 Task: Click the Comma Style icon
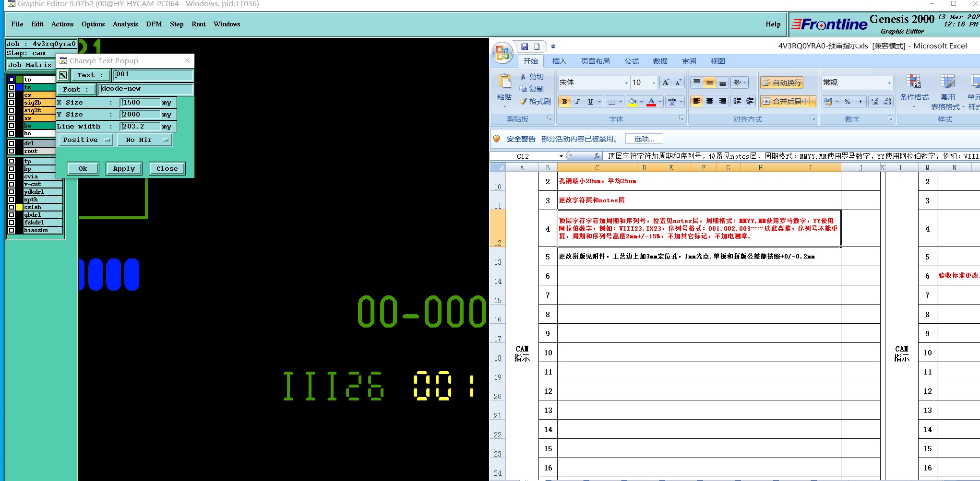coord(860,102)
